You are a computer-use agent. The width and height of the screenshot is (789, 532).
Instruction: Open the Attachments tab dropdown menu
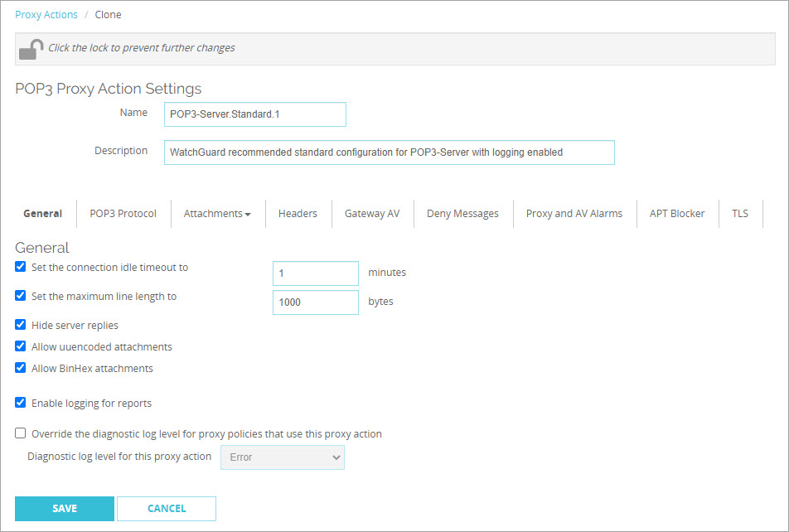point(217,213)
